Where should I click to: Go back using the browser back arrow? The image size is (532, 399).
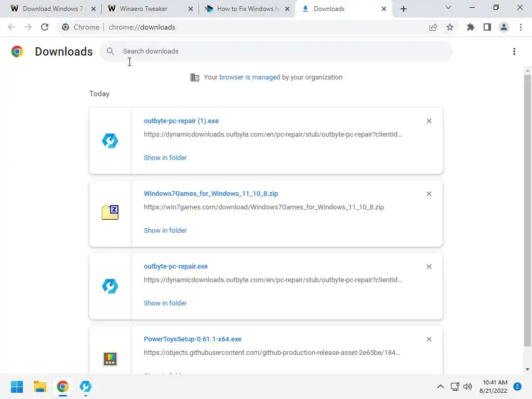11,27
